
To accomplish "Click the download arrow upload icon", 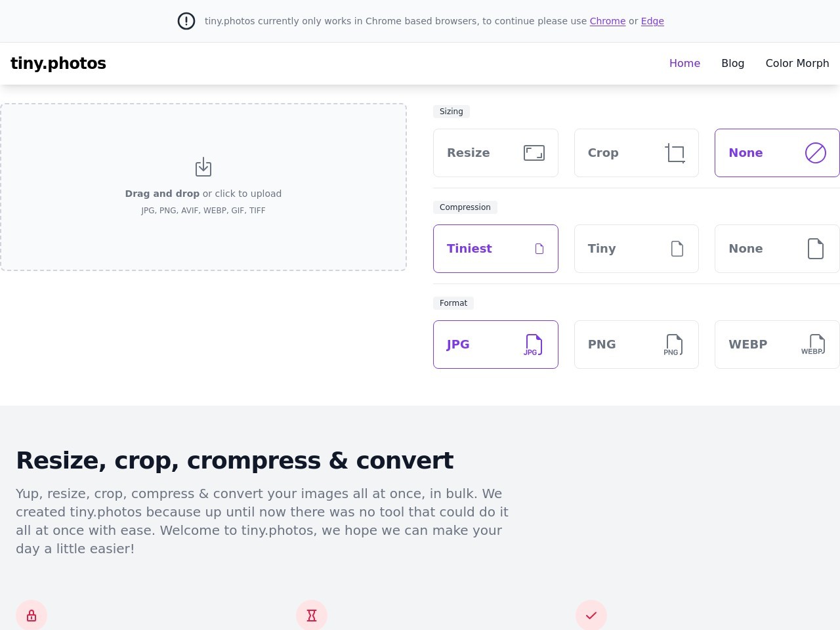I will (x=203, y=167).
